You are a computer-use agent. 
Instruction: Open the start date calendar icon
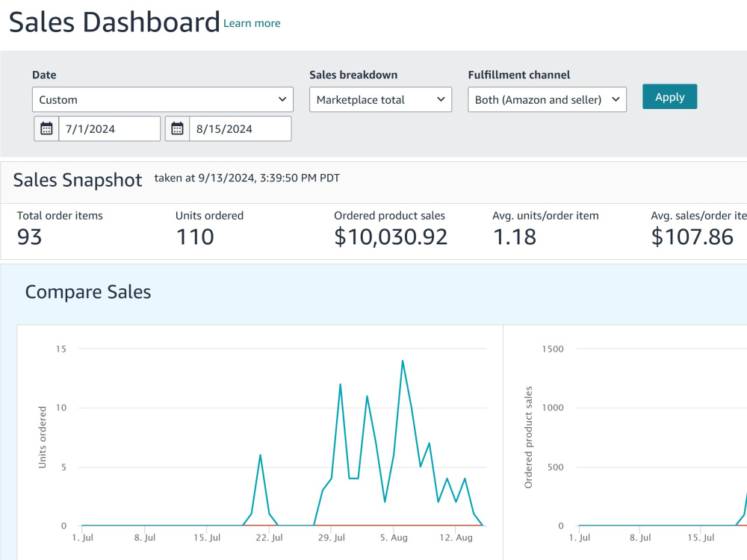click(46, 128)
